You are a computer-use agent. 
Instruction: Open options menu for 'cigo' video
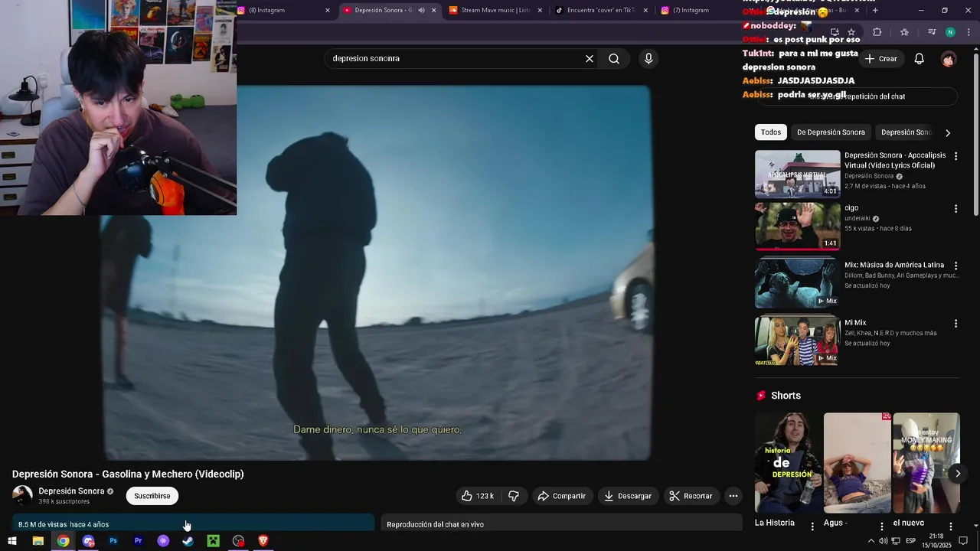coord(955,209)
